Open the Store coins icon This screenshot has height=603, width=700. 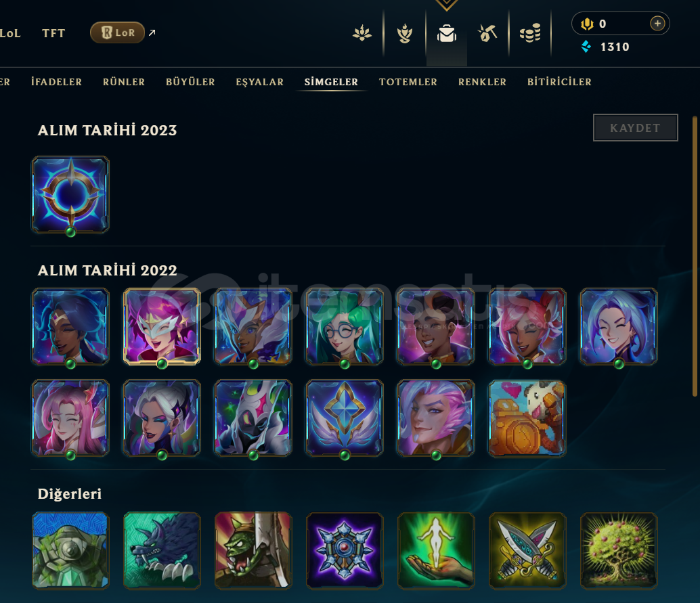pyautogui.click(x=530, y=33)
